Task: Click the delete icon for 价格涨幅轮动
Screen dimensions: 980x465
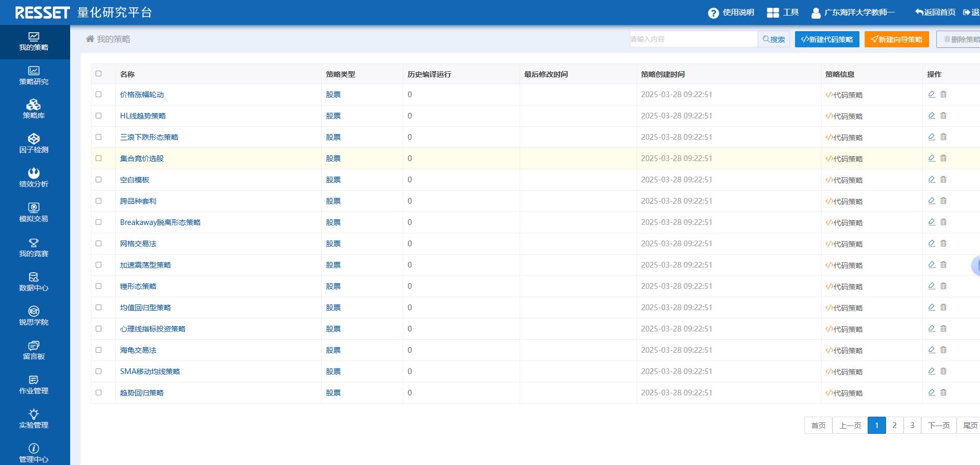Action: 944,94
